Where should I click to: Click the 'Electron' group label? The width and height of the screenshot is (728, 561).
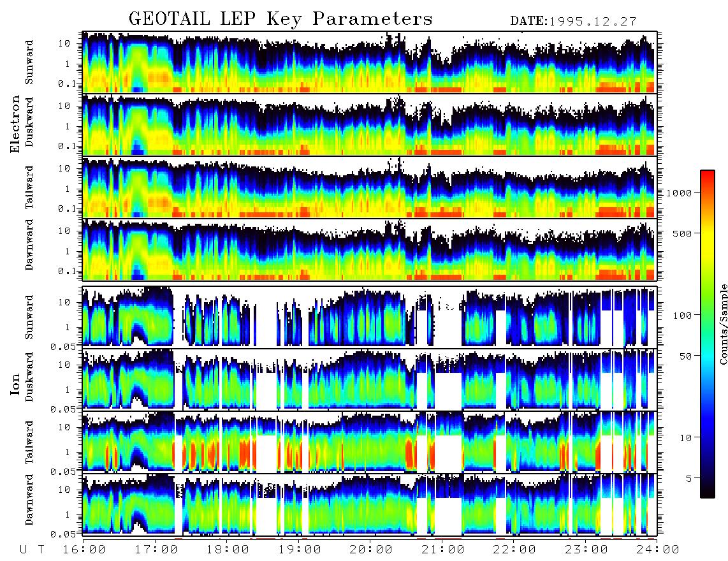coord(15,124)
